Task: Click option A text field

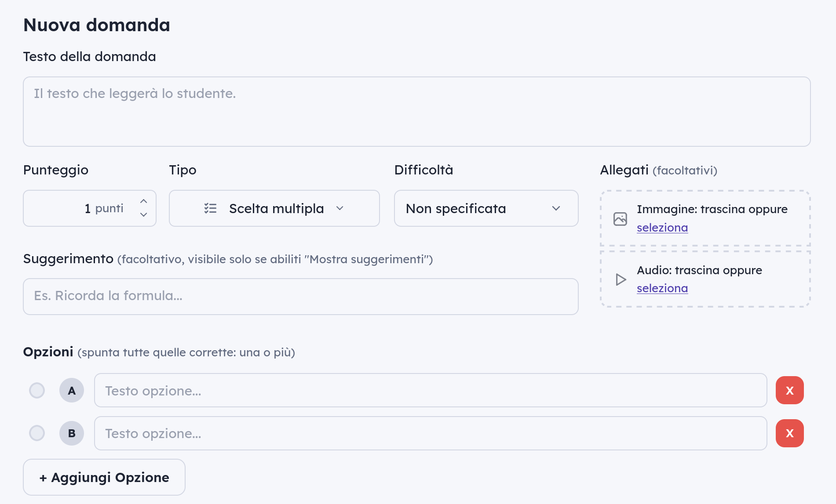Action: [x=431, y=390]
